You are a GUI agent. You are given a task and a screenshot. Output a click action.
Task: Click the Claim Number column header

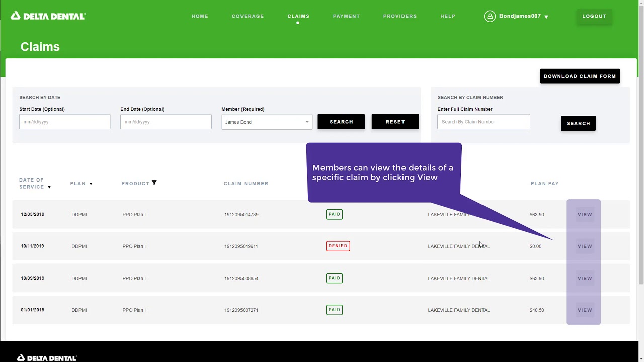[246, 184]
